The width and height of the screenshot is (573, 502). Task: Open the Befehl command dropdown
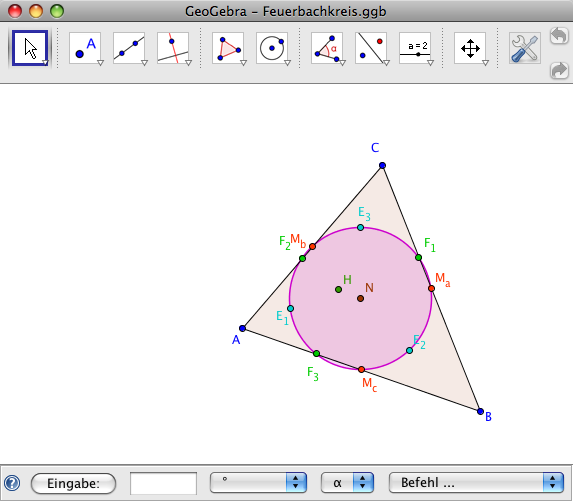476,483
